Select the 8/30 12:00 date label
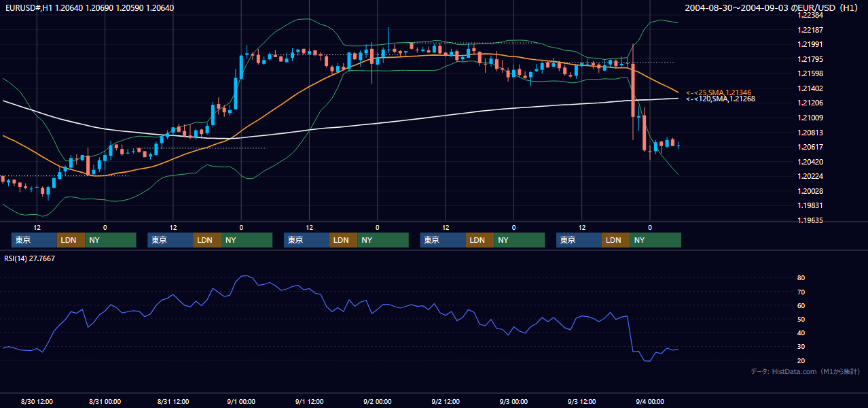868x408 pixels. click(x=37, y=401)
